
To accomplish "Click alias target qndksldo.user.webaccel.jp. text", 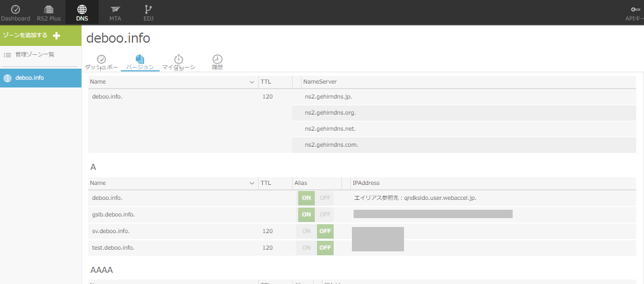I will (x=440, y=198).
